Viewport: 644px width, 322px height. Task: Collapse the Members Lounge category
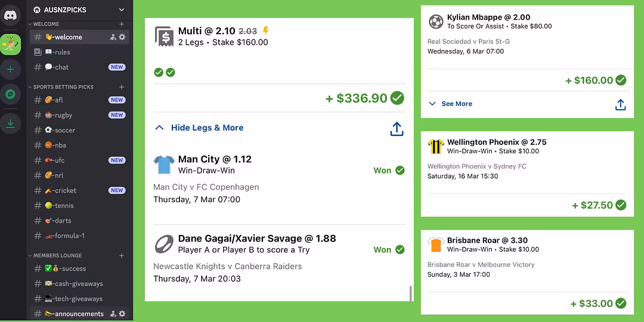click(x=57, y=255)
